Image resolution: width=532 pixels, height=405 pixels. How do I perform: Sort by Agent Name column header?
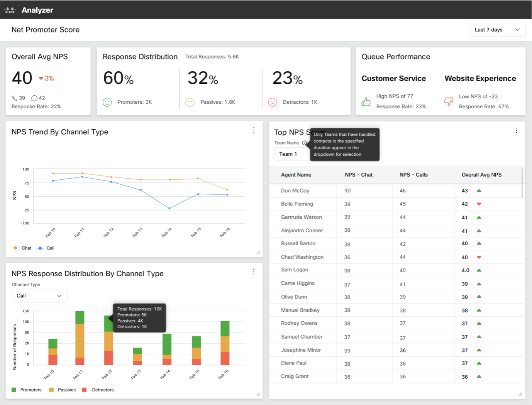coord(296,175)
